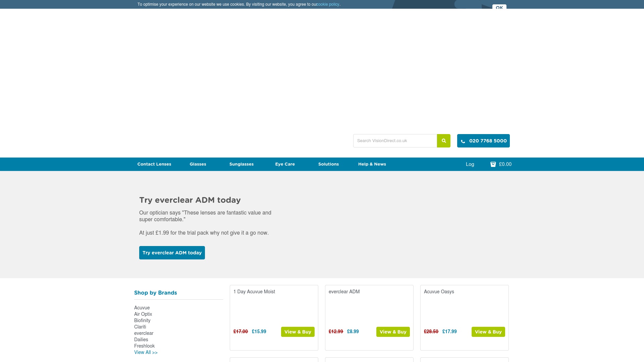Select Biofinity in Shop by Brands
The height and width of the screenshot is (362, 644).
click(142, 320)
